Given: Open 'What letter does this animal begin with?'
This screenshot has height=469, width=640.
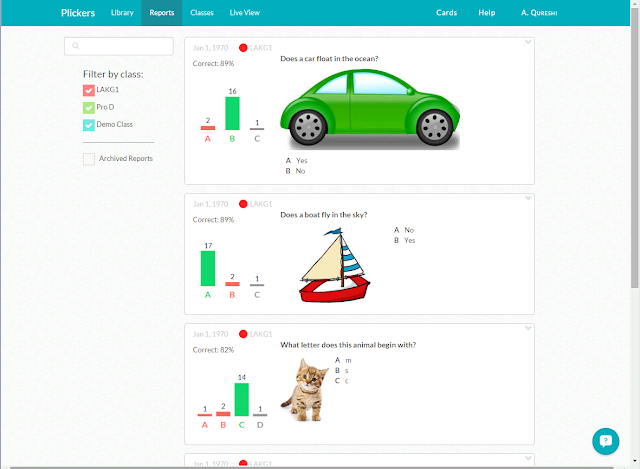Looking at the screenshot, I should [348, 345].
